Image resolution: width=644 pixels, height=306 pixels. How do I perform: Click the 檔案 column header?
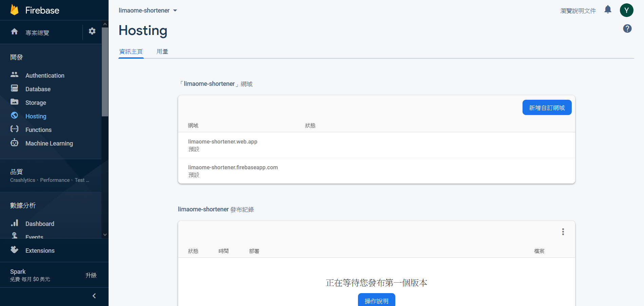539,251
